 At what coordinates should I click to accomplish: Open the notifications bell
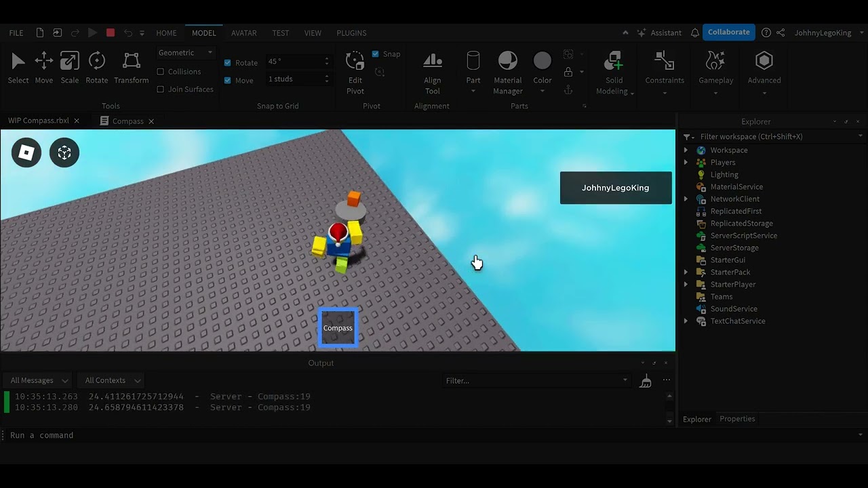pos(695,33)
